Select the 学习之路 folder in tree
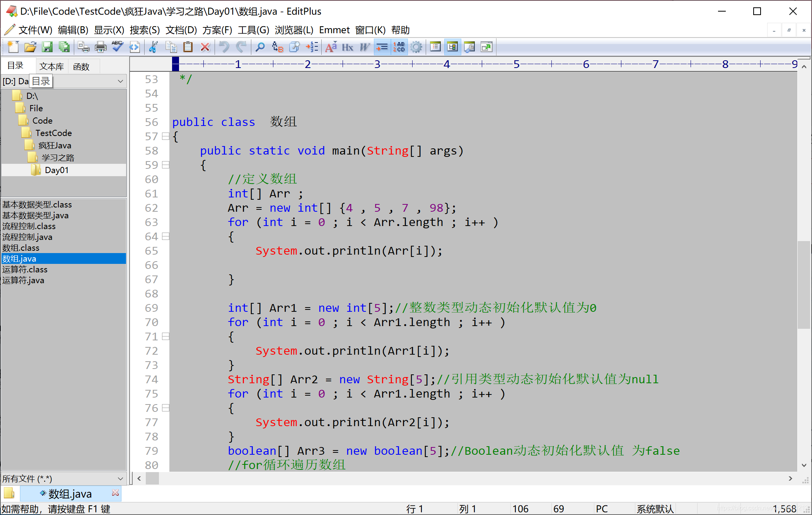This screenshot has height=515, width=812. point(58,158)
